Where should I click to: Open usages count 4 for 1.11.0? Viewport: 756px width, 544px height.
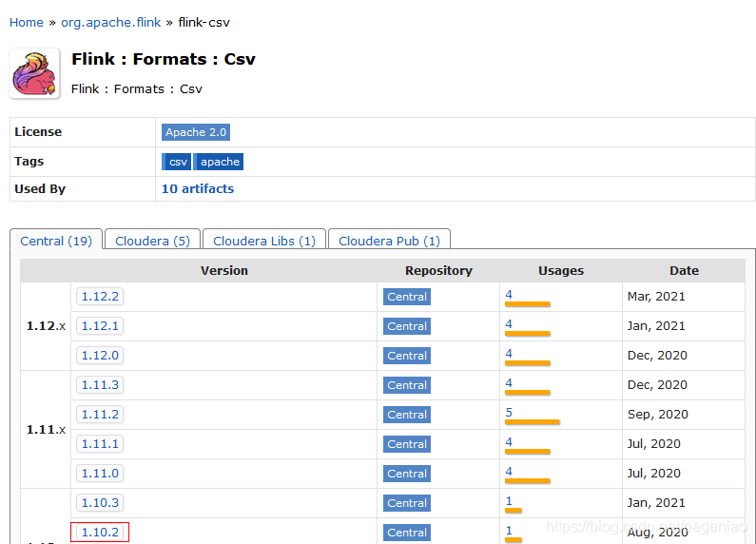[x=509, y=471]
